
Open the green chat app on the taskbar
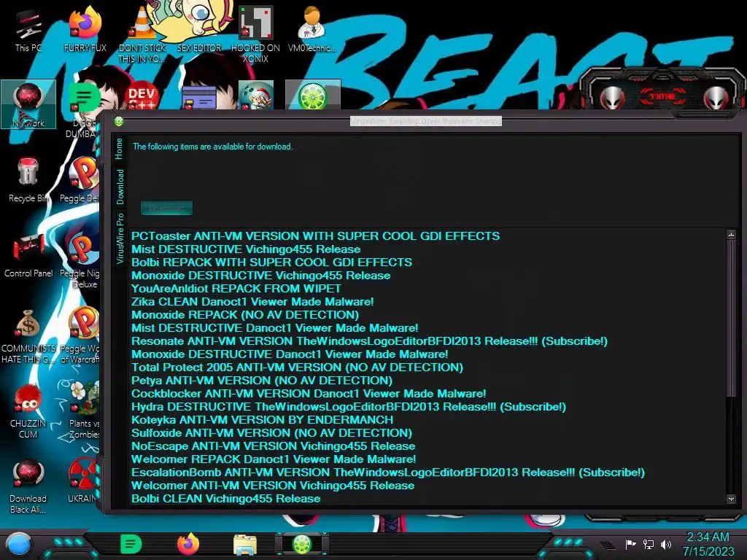131,544
